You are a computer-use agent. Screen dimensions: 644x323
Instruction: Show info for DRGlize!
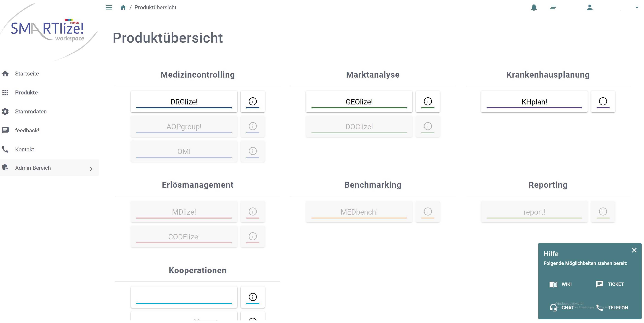pyautogui.click(x=252, y=101)
